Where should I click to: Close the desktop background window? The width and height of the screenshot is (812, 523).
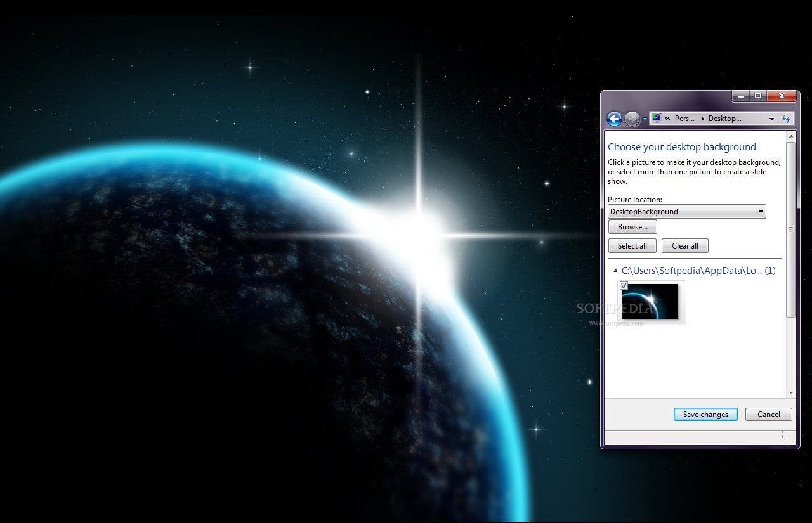click(782, 96)
